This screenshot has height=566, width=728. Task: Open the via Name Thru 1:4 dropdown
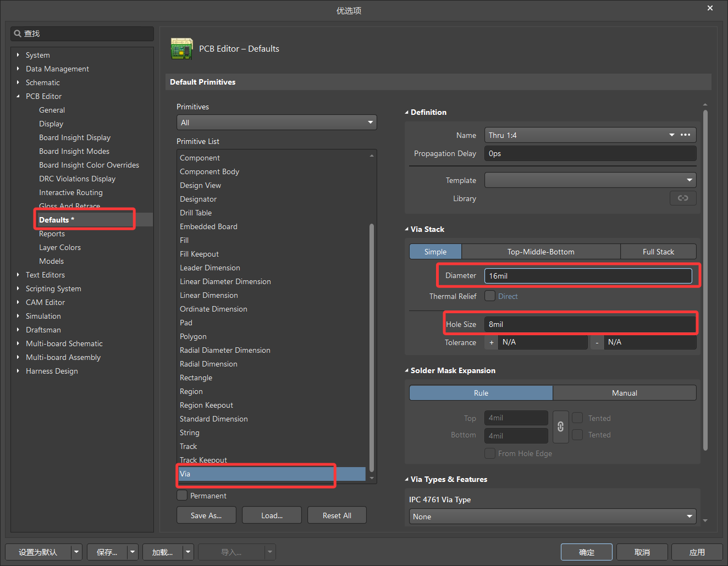[671, 135]
